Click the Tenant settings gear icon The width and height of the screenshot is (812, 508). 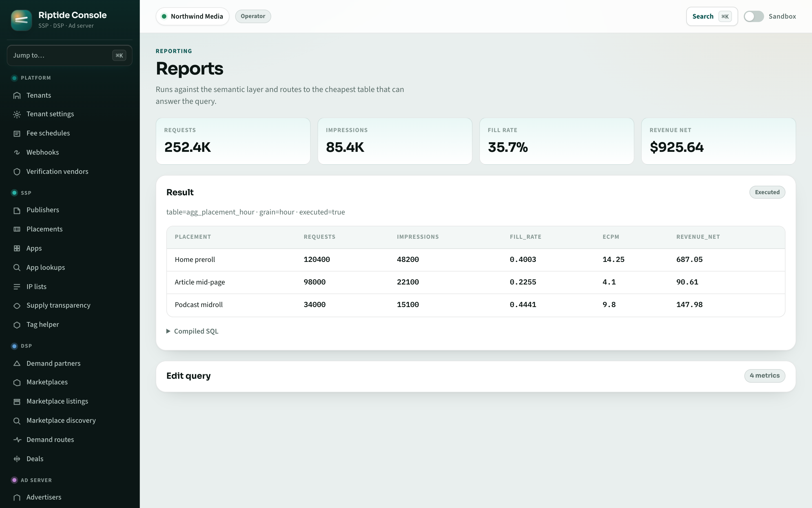pyautogui.click(x=17, y=114)
